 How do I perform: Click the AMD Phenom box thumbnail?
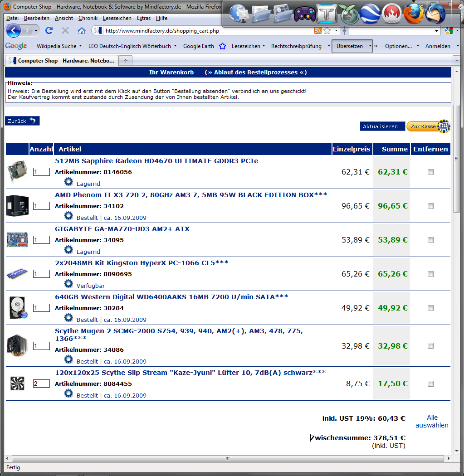(x=17, y=206)
